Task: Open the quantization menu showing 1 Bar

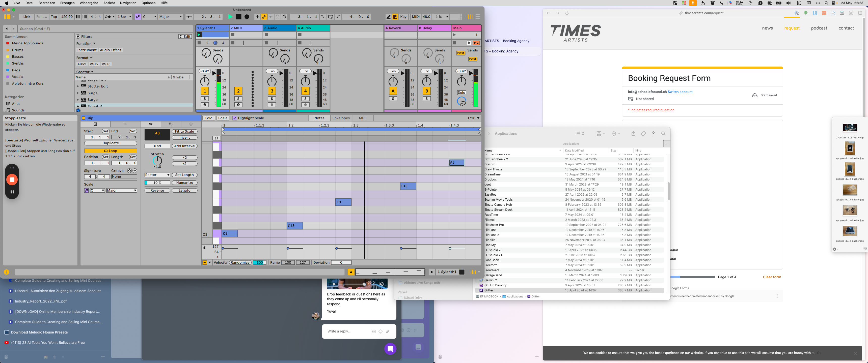Action: point(124,16)
